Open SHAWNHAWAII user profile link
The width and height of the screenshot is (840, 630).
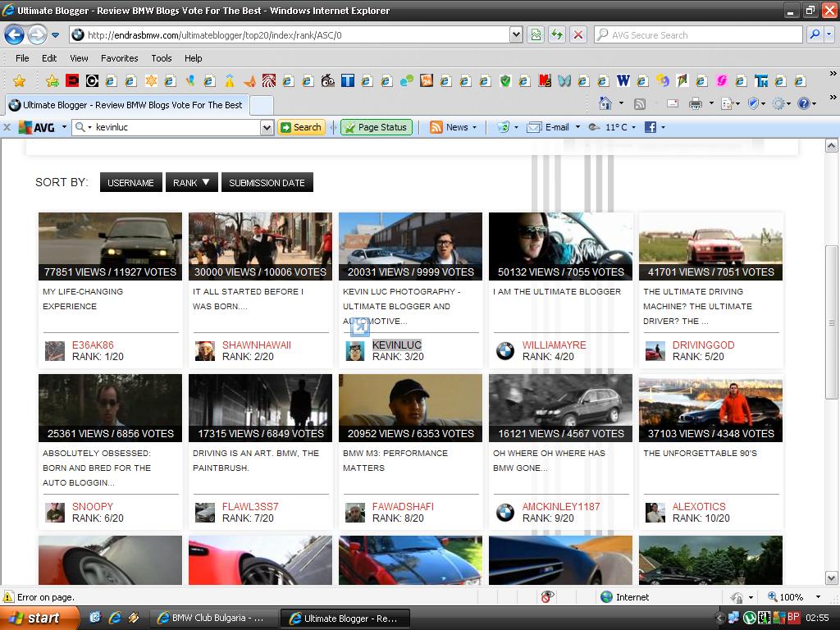click(257, 345)
